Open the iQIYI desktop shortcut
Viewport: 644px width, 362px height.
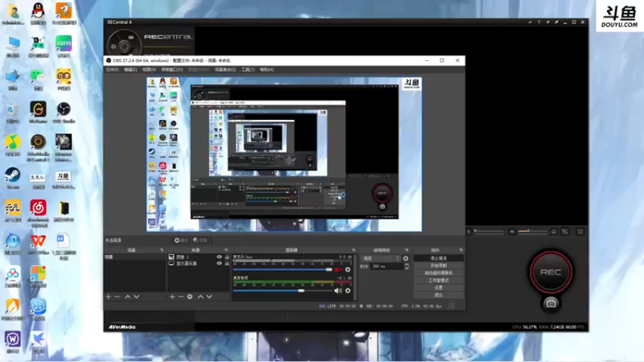[x=64, y=47]
